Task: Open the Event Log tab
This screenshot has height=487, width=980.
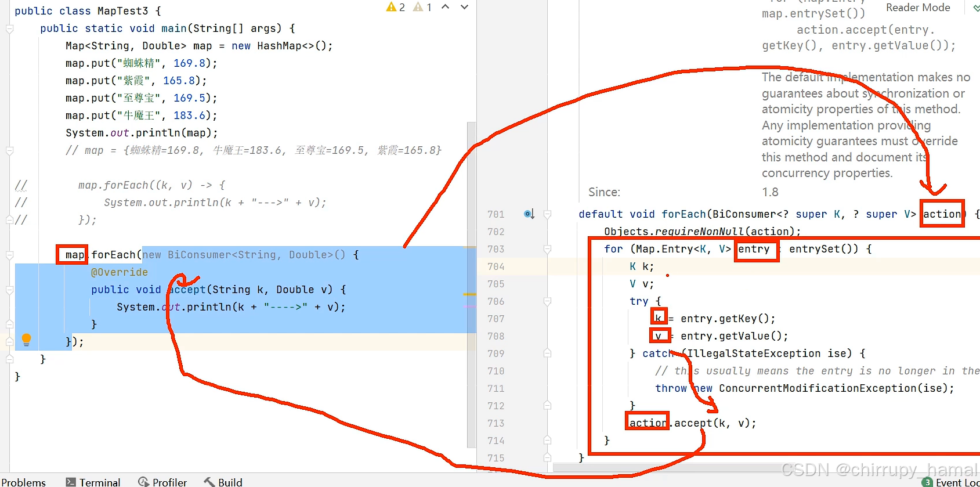Action: pos(952,482)
